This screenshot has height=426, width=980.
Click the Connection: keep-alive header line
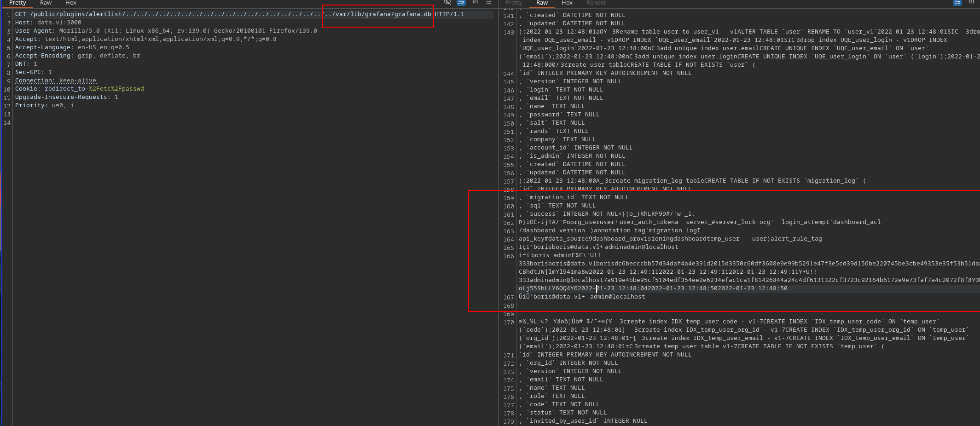(55, 80)
